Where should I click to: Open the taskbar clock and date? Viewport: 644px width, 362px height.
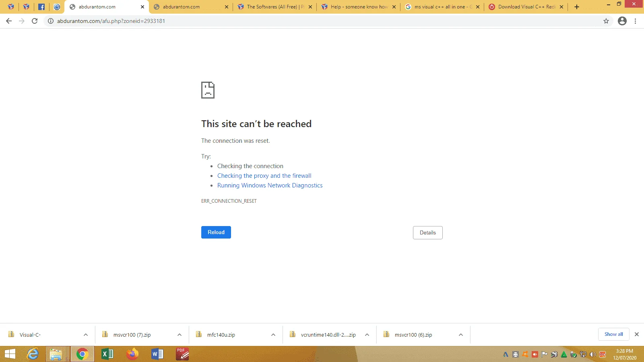pos(625,354)
